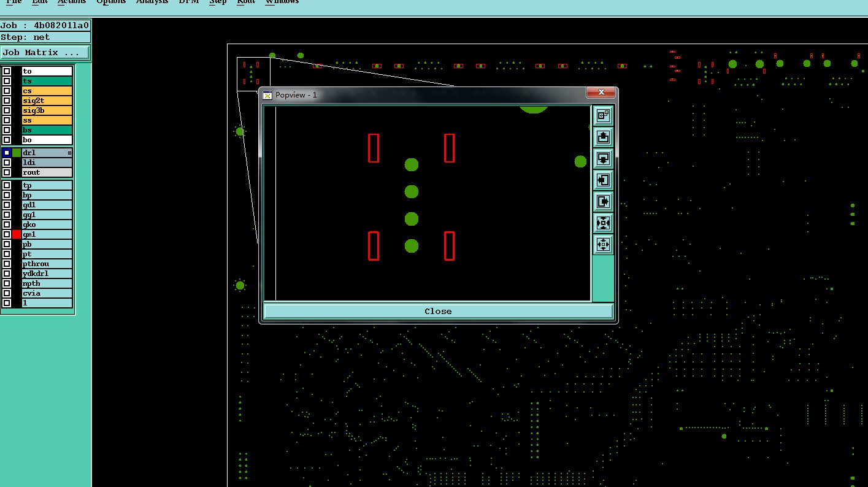Click the red color swatch of gm1
Screen dimensions: 868x487
coord(17,234)
